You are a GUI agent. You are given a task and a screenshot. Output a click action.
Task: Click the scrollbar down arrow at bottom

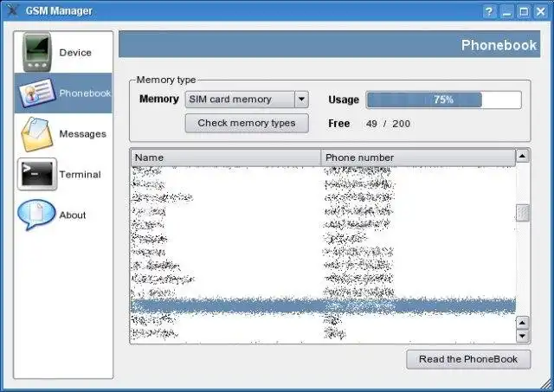[523, 336]
